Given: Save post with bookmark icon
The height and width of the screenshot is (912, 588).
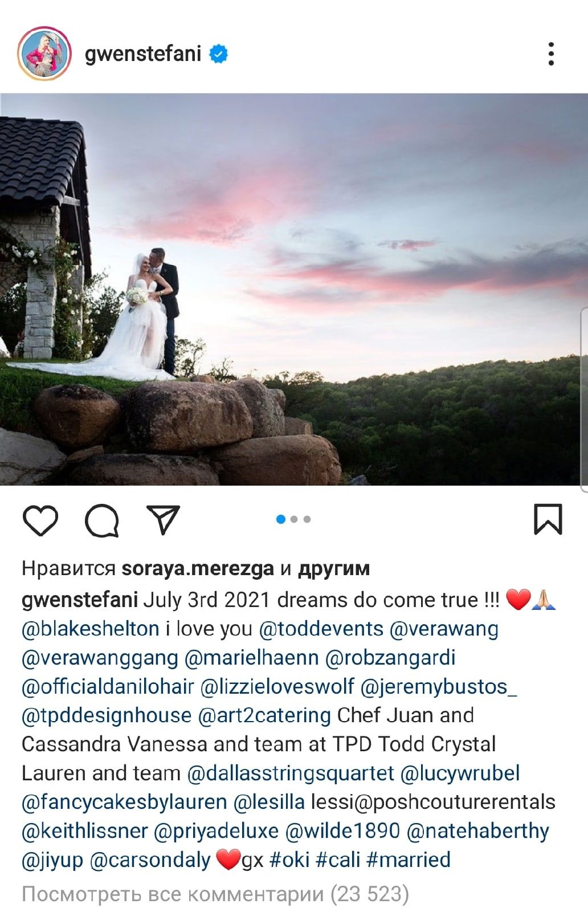Looking at the screenshot, I should (548, 519).
